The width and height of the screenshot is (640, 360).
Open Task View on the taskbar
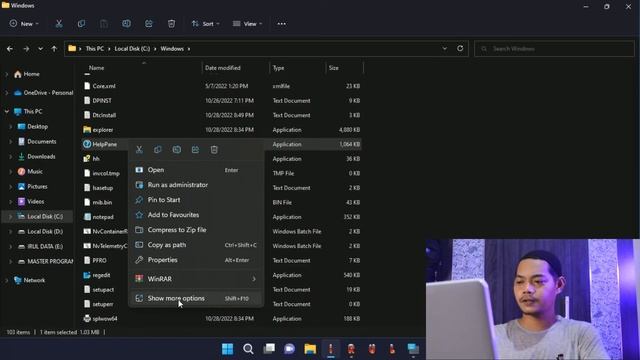click(x=269, y=349)
